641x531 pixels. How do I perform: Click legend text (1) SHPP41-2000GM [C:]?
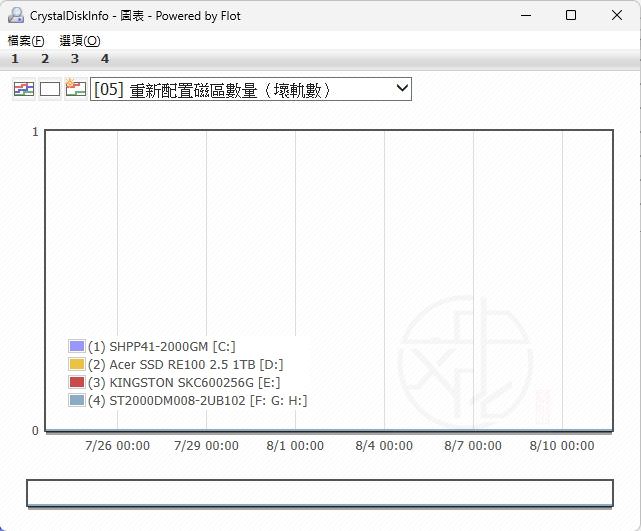click(x=162, y=347)
